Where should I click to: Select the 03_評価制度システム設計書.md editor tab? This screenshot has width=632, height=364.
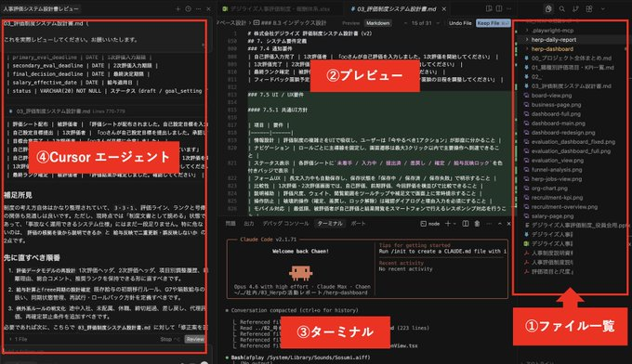click(x=397, y=8)
